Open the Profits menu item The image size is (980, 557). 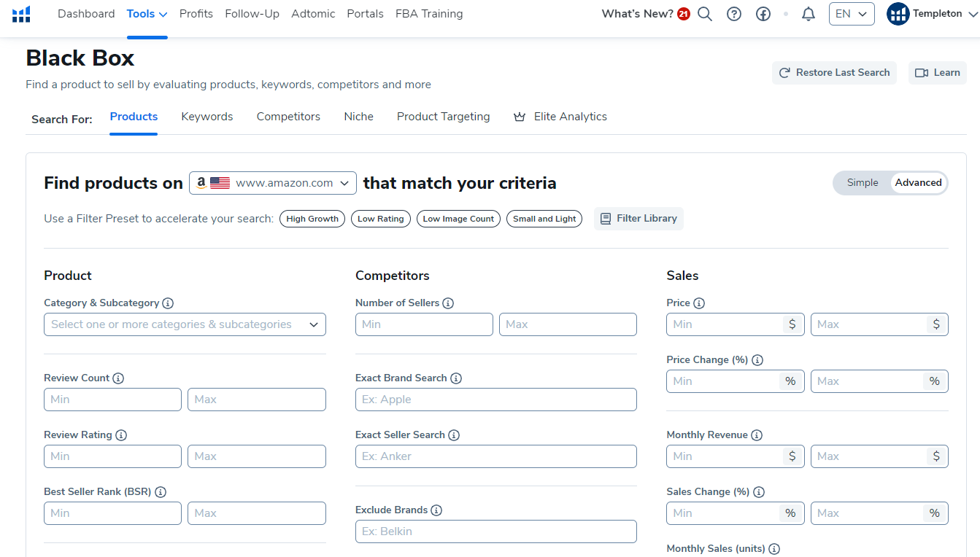196,14
